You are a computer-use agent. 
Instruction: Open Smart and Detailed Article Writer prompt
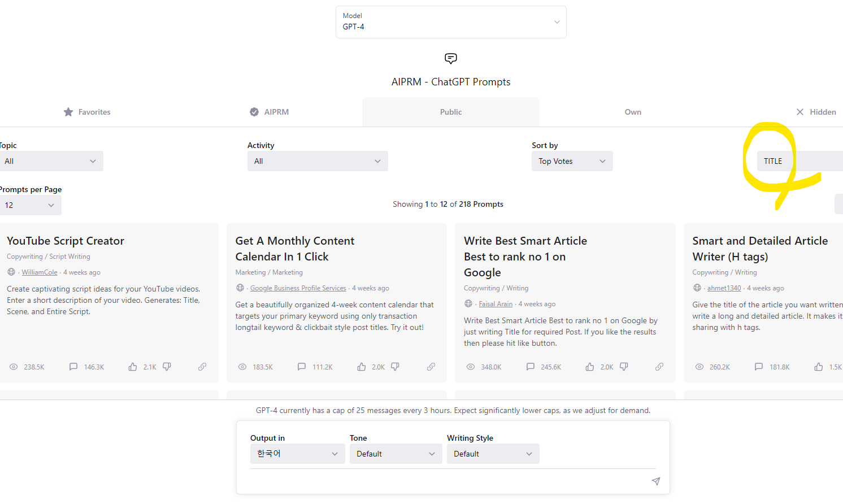click(760, 249)
